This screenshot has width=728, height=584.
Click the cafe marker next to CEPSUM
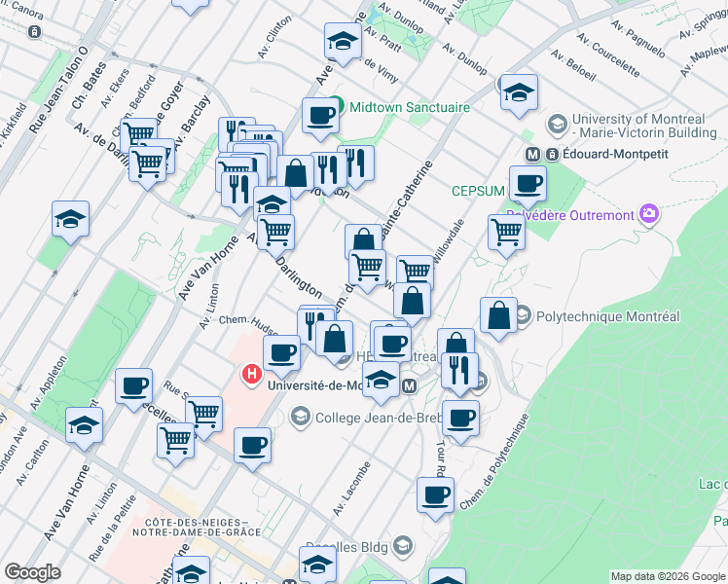tap(528, 185)
